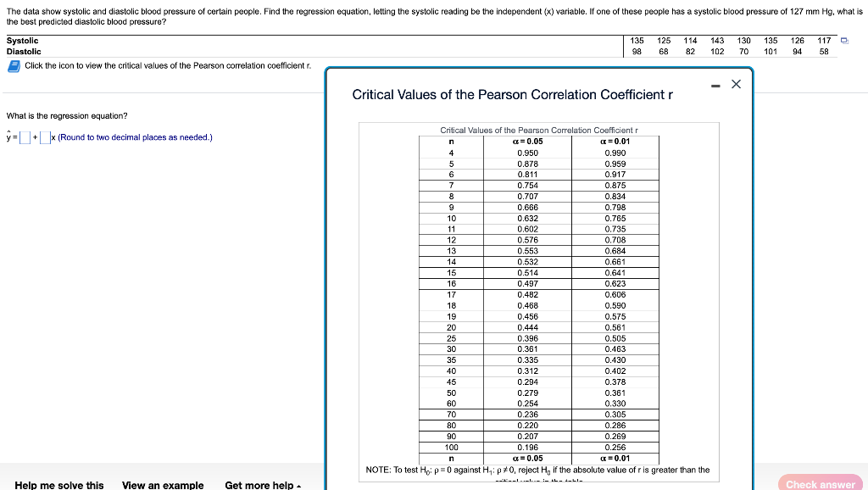The height and width of the screenshot is (490, 868).
Task: Fill the slope box before x
Action: point(45,137)
